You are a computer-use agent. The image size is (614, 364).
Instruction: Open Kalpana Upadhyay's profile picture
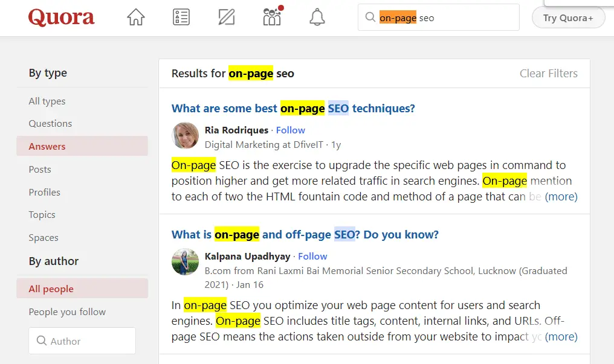point(185,261)
